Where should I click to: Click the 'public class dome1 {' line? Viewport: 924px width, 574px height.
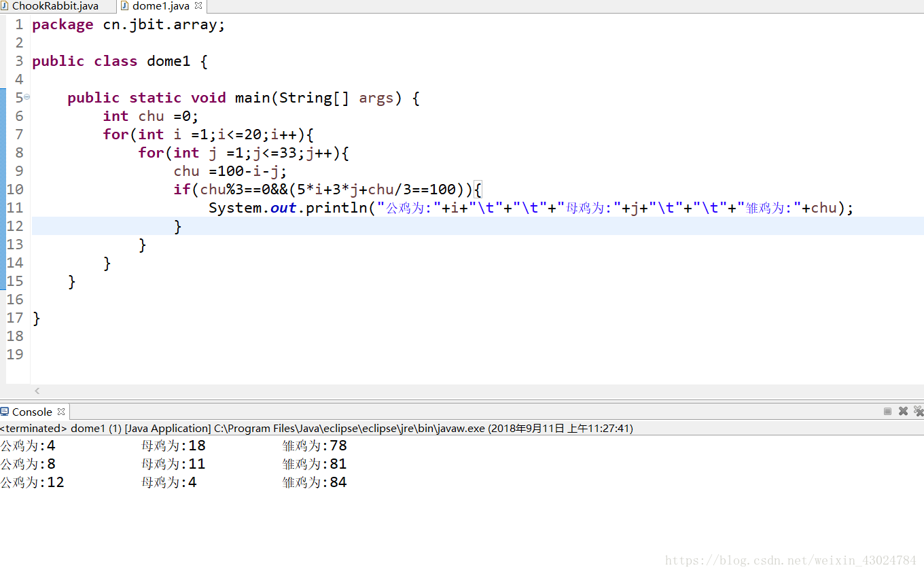(x=120, y=61)
